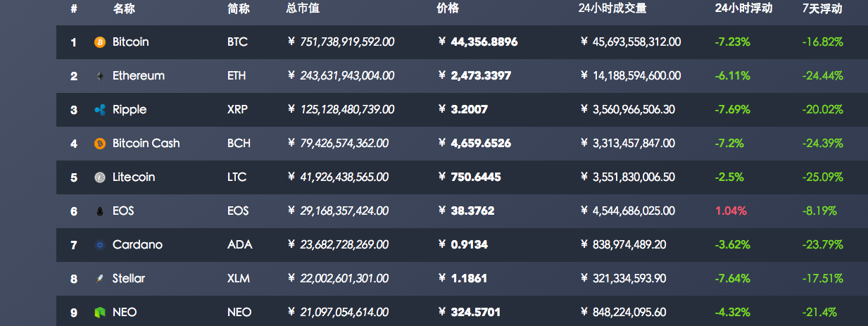868x326 pixels.
Task: Click the ETH symbol cell
Action: click(x=237, y=76)
